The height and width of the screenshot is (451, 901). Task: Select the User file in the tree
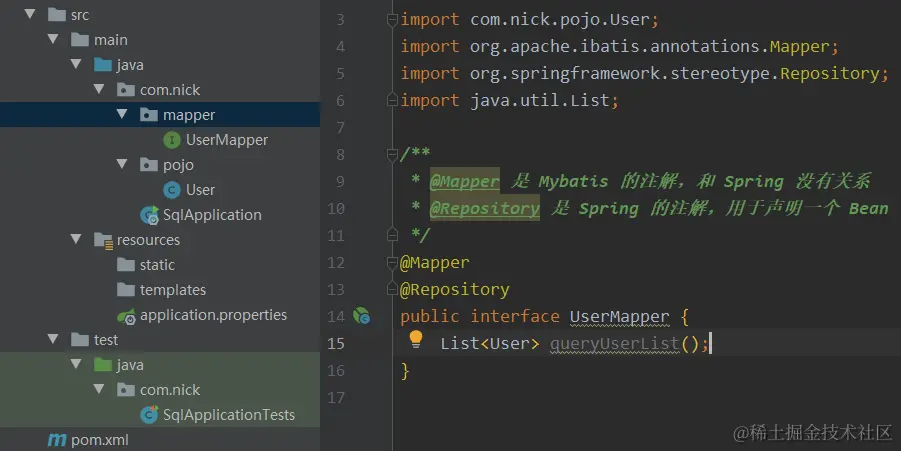tap(201, 190)
